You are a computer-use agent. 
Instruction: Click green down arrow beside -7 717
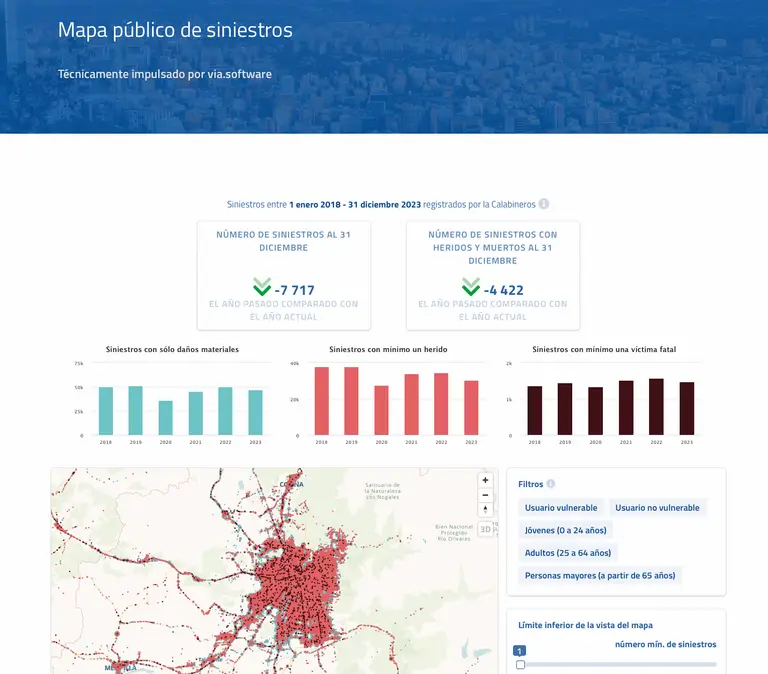pos(262,287)
